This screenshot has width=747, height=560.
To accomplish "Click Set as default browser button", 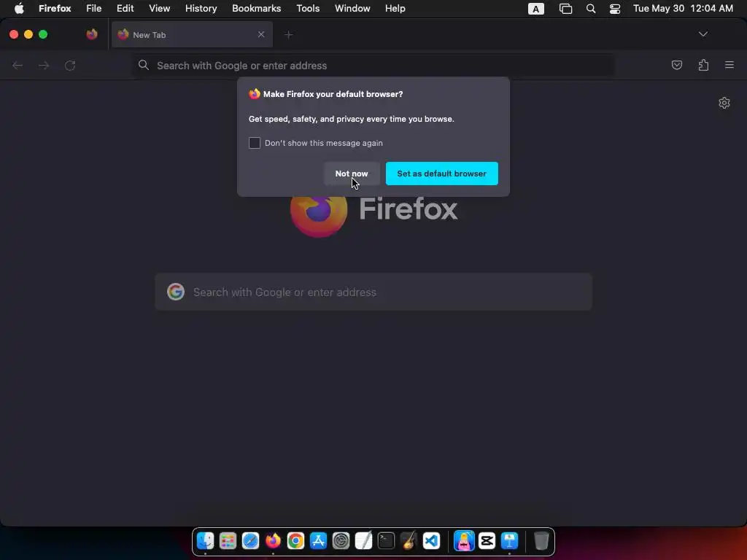I will [x=441, y=174].
